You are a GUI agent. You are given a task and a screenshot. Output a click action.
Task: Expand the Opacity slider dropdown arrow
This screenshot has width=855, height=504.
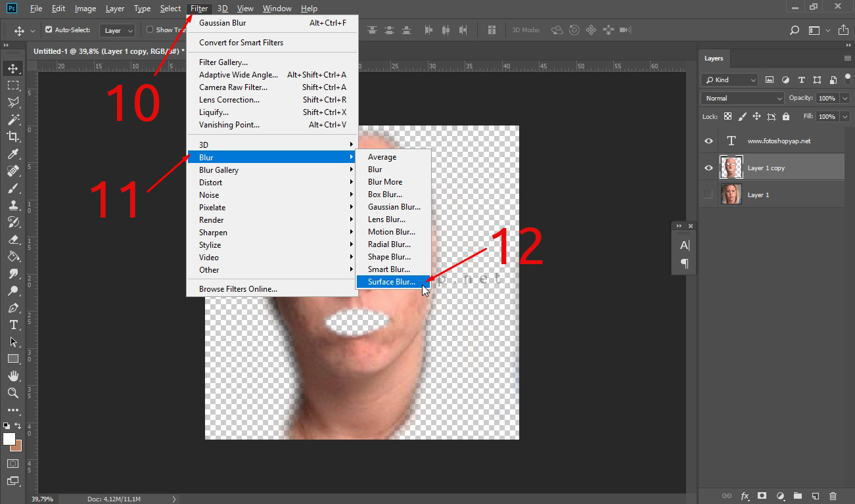pos(844,98)
